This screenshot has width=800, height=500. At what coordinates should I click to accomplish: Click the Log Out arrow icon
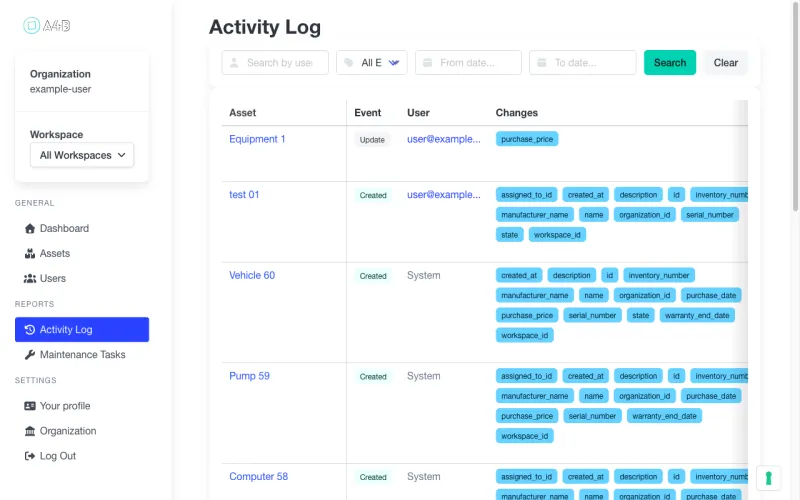30,456
